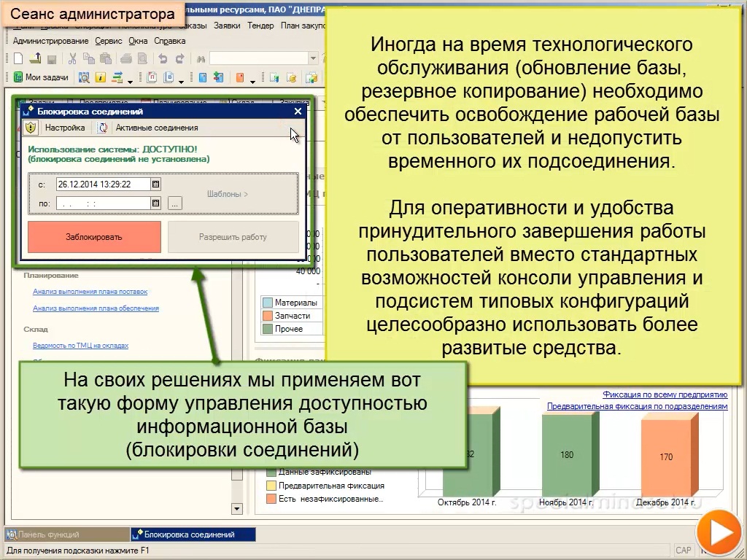Click the printer icon in toolbar

(x=125, y=59)
